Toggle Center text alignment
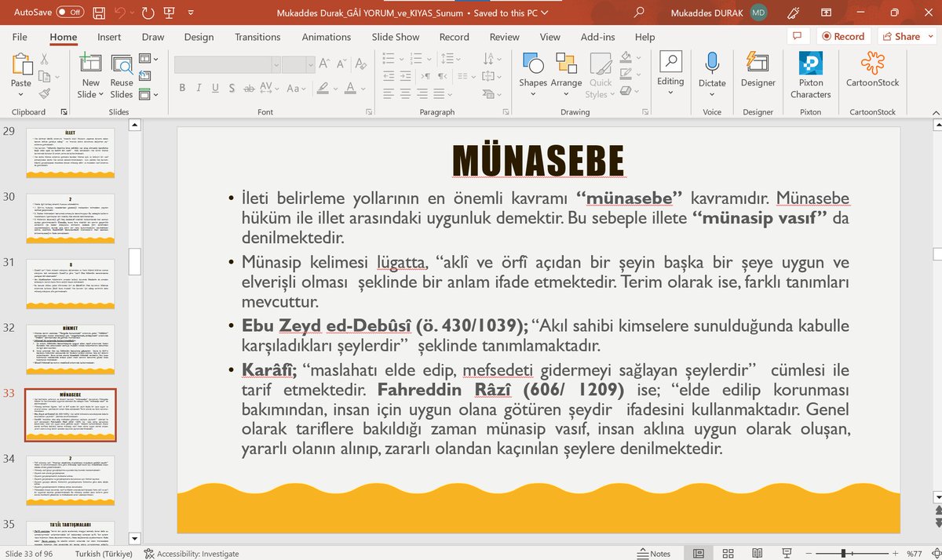942x560 pixels. pyautogui.click(x=406, y=93)
